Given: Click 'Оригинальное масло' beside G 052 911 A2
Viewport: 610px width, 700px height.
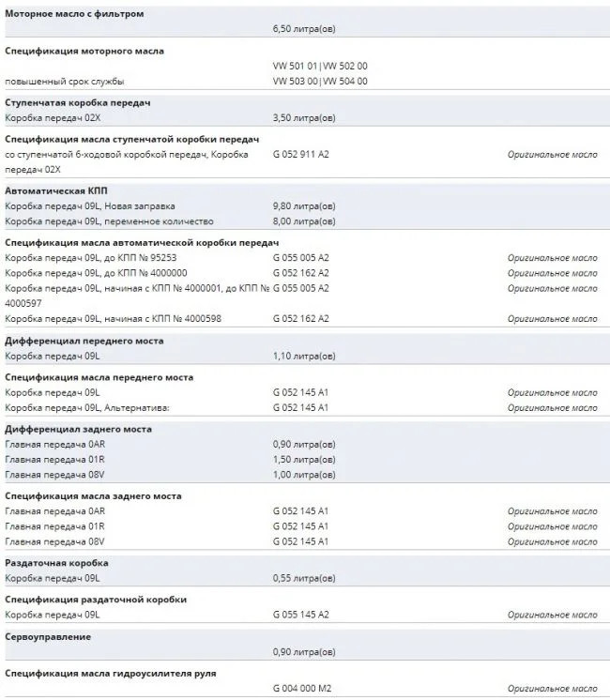Looking at the screenshot, I should point(552,154).
